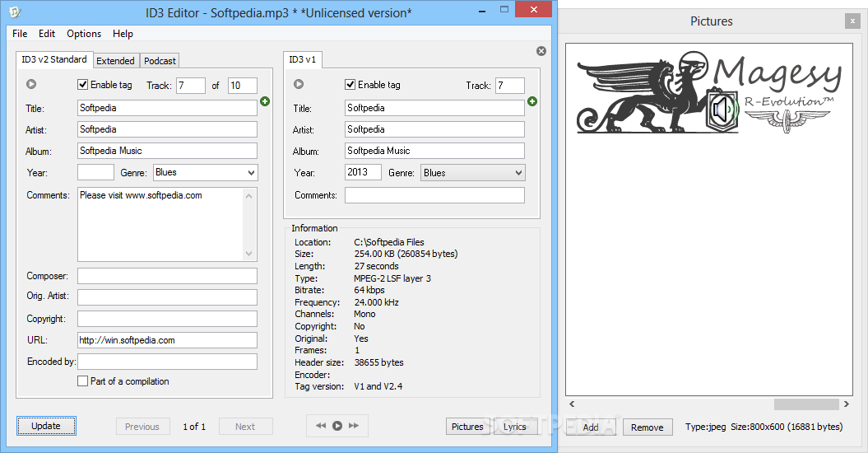Click the ID3 Editor app icon in title bar

click(x=15, y=12)
